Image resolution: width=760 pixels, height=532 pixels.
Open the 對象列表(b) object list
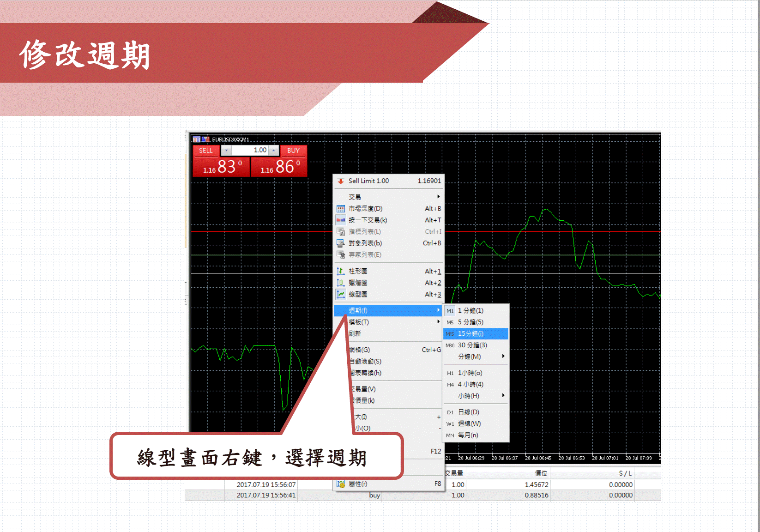388,243
